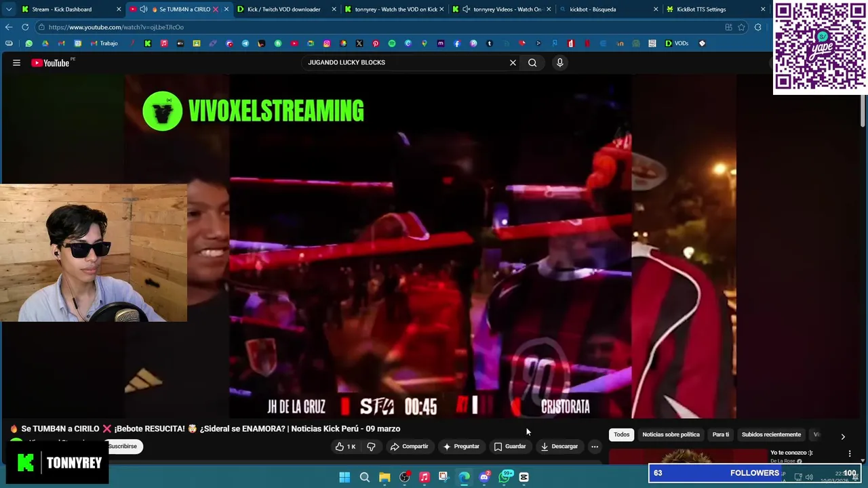This screenshot has width=868, height=488.
Task: Open the Pinterest bookmark
Action: [x=375, y=43]
